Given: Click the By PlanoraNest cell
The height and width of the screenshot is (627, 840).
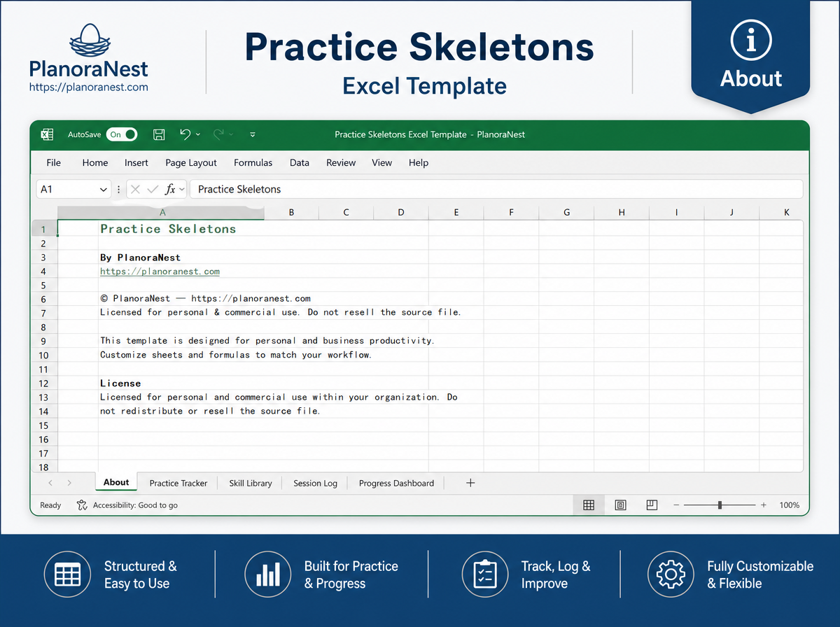Looking at the screenshot, I should [140, 258].
